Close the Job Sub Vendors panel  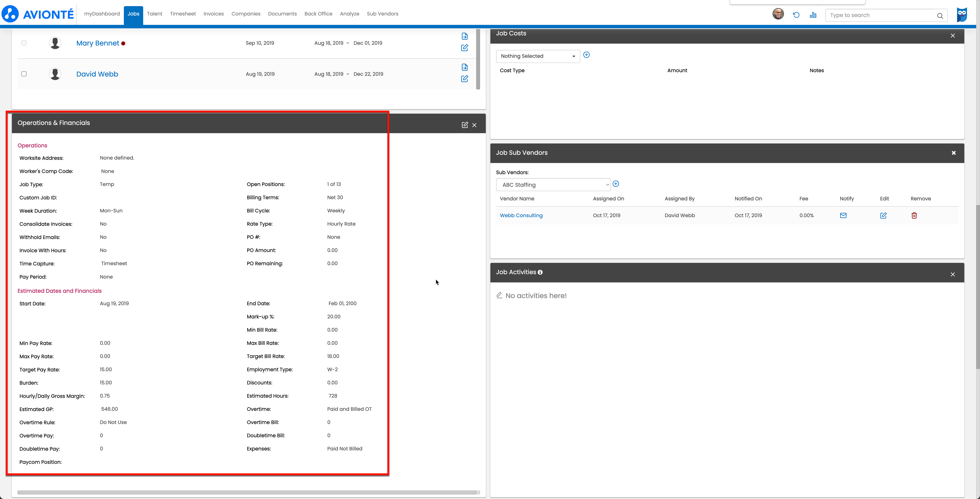click(x=953, y=153)
